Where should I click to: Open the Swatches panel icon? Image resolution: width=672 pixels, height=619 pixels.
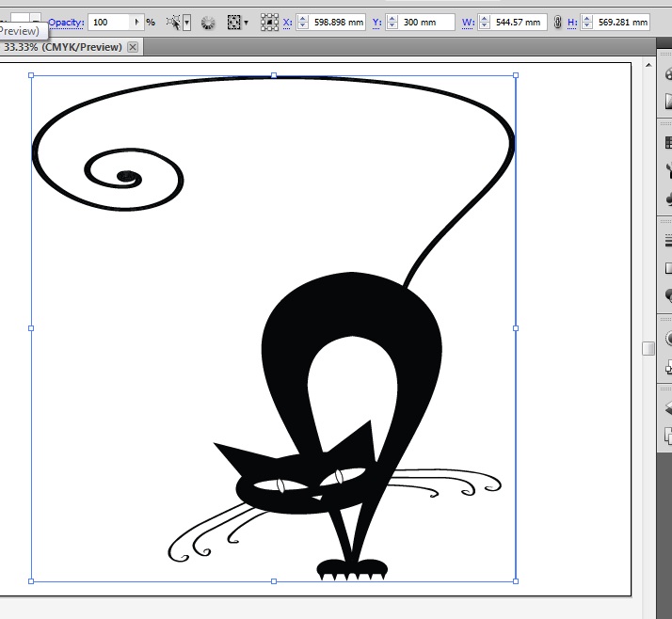(667, 143)
